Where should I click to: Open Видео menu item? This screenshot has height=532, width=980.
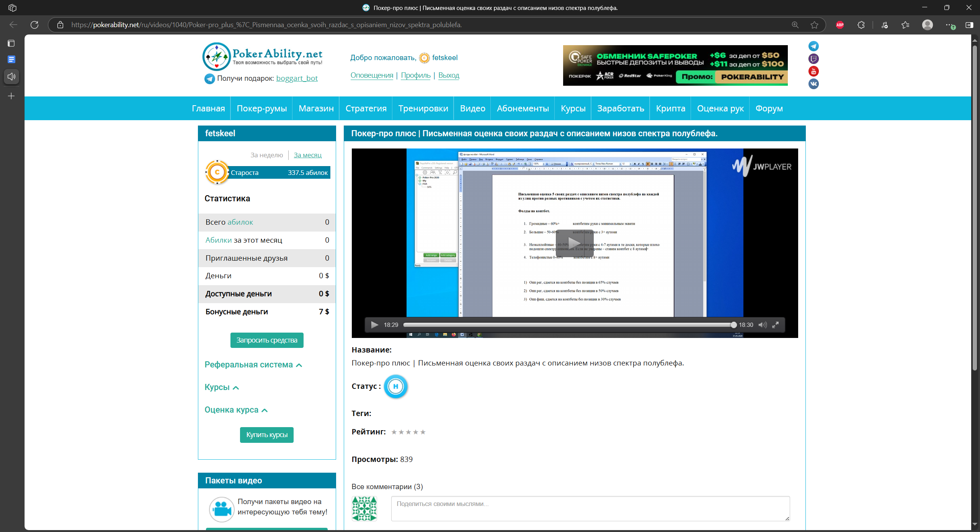(x=473, y=108)
